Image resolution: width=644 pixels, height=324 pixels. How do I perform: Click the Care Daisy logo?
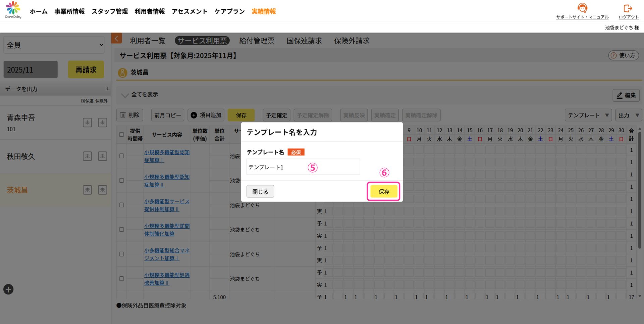point(13,10)
